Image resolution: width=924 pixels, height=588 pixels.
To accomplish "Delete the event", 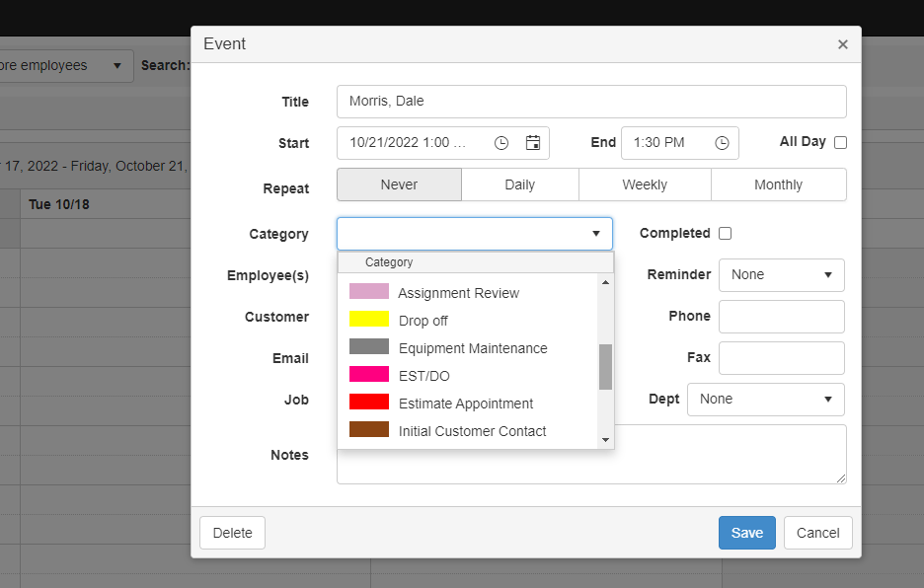I will [x=232, y=532].
